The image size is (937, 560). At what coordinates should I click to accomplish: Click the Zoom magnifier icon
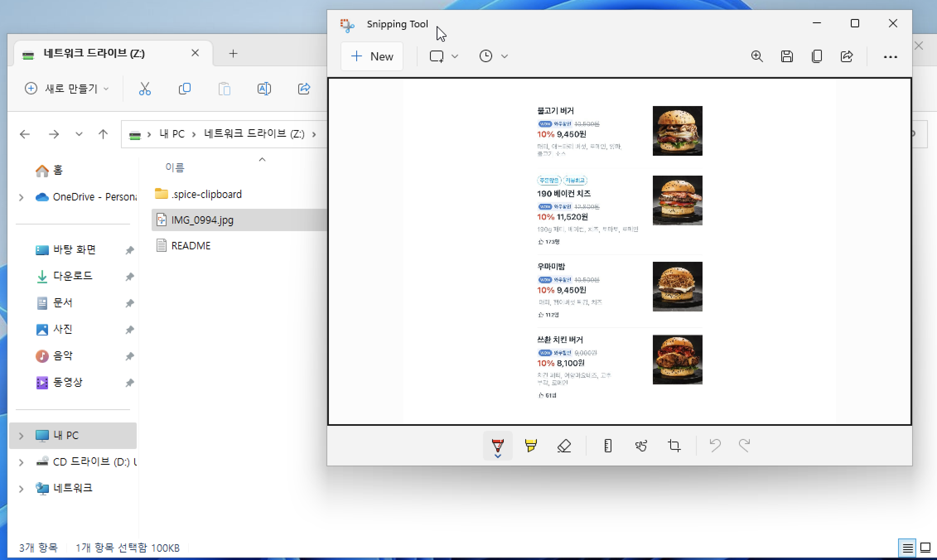pos(757,56)
